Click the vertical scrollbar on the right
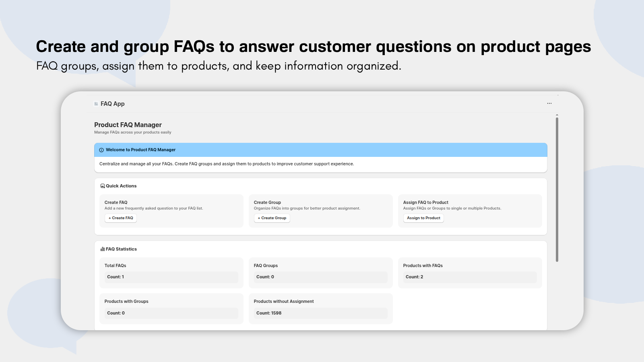This screenshot has width=644, height=362. pyautogui.click(x=557, y=189)
